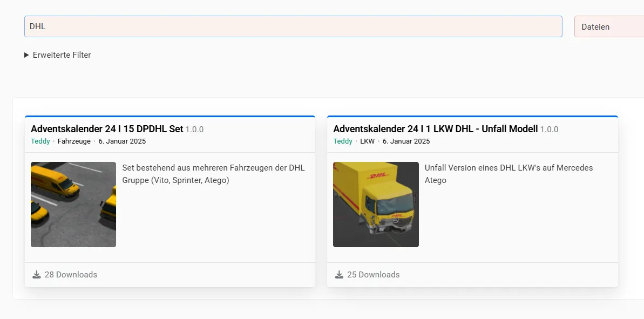Click the 28 Downloads count text
This screenshot has height=319, width=644.
[71, 275]
